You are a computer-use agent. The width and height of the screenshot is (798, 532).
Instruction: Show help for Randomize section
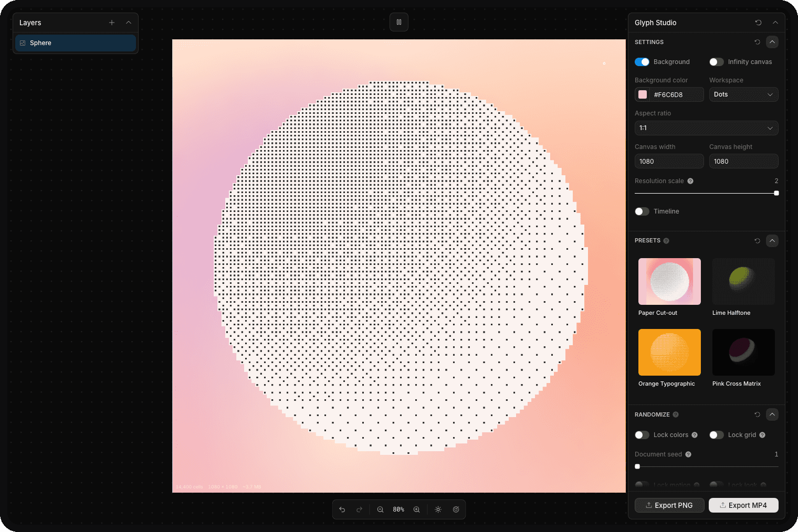676,414
